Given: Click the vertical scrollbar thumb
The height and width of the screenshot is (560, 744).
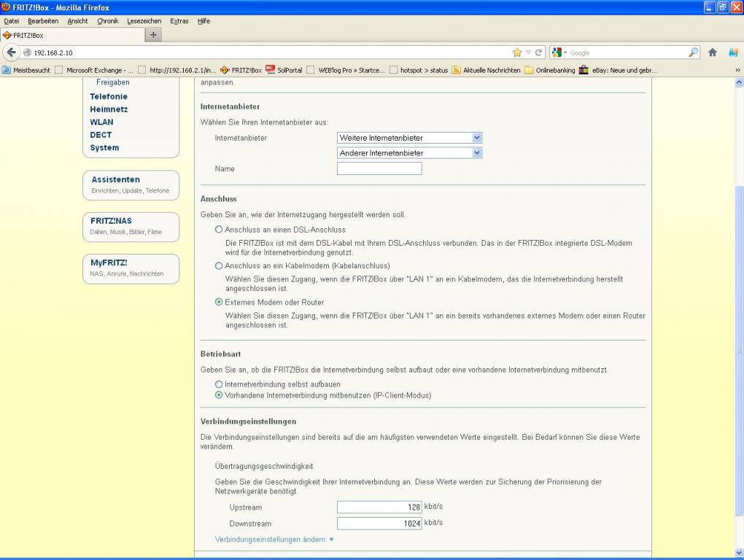Looking at the screenshot, I should pyautogui.click(x=739, y=351).
